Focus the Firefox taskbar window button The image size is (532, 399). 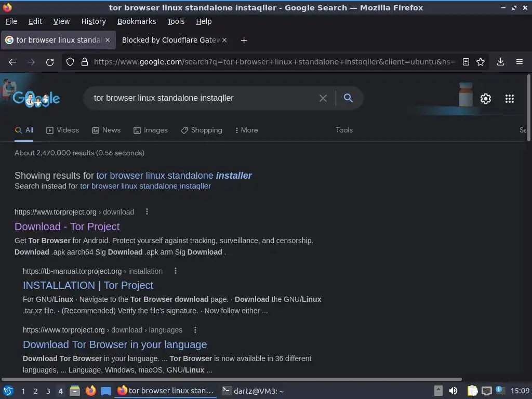coord(166,391)
